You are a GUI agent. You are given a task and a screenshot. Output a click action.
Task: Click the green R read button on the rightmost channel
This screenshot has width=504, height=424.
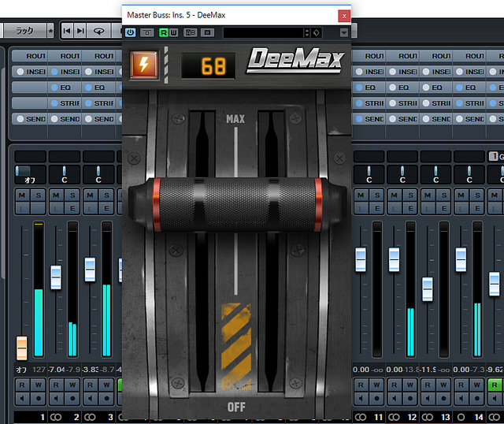[x=494, y=385]
